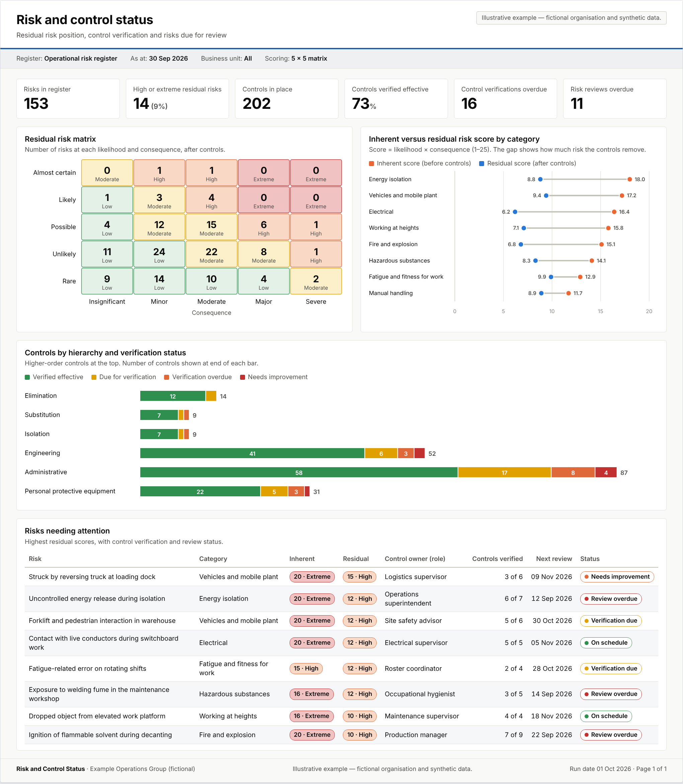Click the '15 · High' residual badge
This screenshot has width=683, height=784.
(360, 577)
